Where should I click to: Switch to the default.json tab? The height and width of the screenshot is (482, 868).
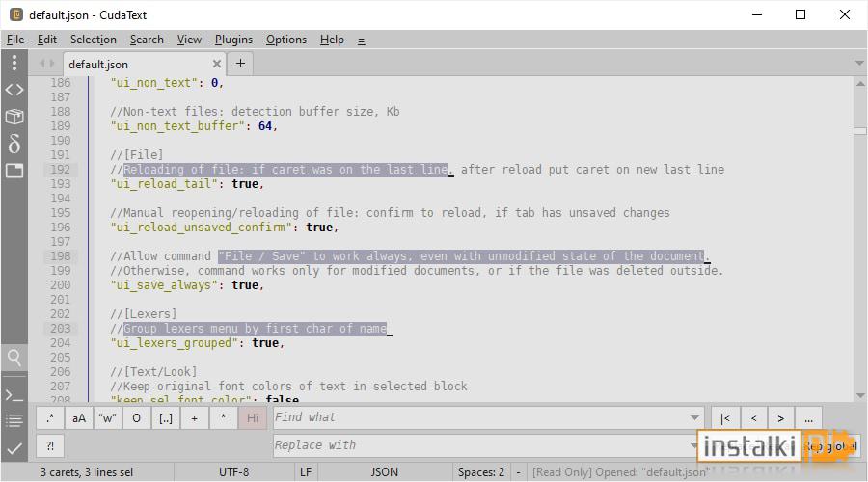click(x=98, y=65)
